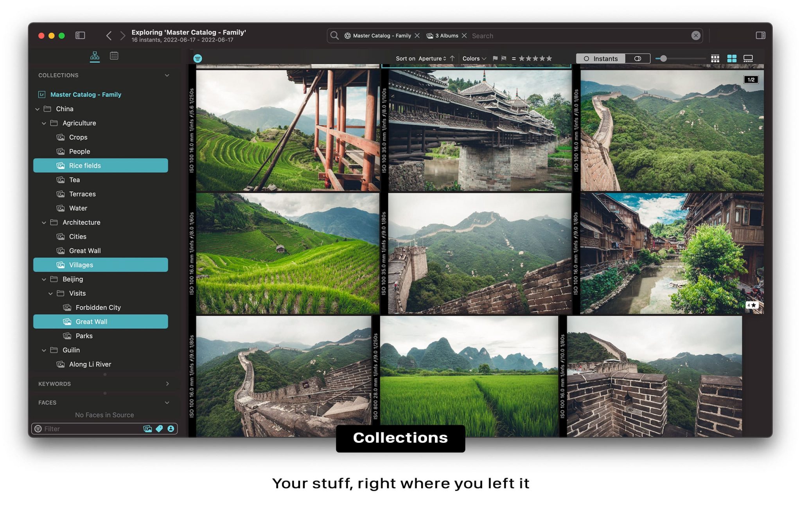Clear the search field with X button
The image size is (801, 532).
tap(695, 36)
